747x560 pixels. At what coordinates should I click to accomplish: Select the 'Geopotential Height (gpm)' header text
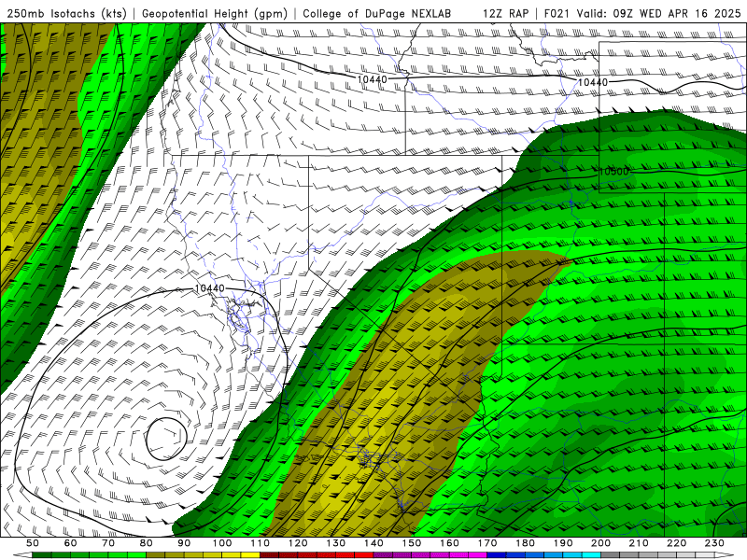click(215, 13)
